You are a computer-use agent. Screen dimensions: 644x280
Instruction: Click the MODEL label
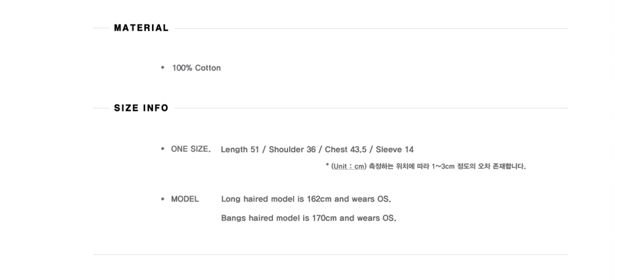(185, 199)
